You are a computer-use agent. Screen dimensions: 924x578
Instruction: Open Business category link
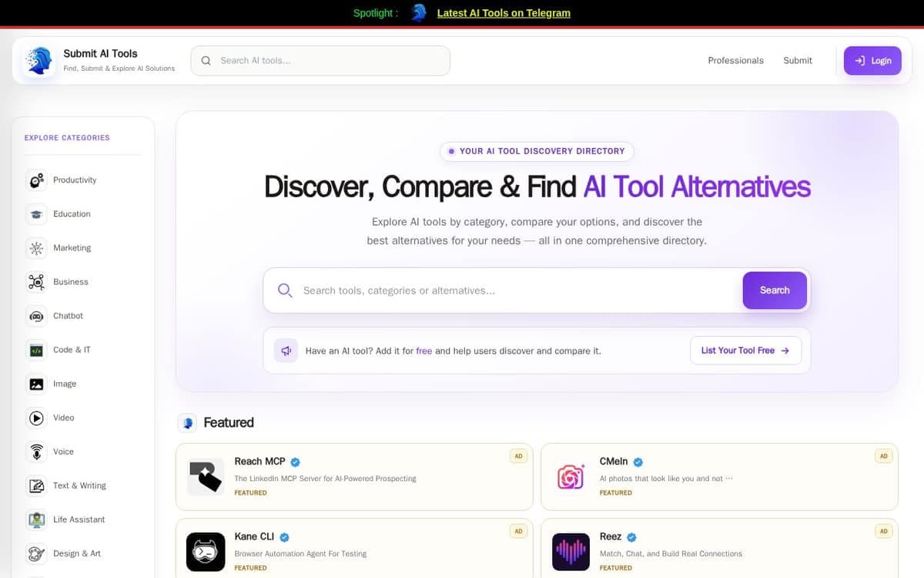point(71,282)
